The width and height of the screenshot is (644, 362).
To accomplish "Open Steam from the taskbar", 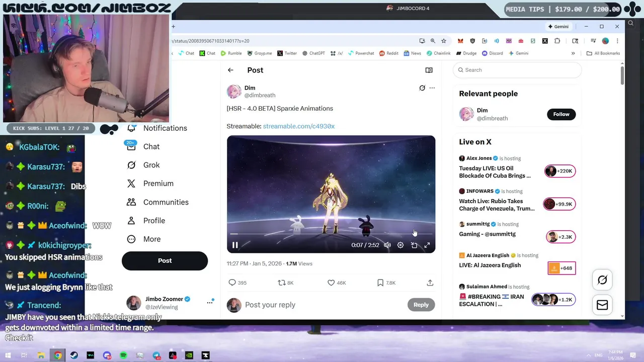I will tap(74, 355).
